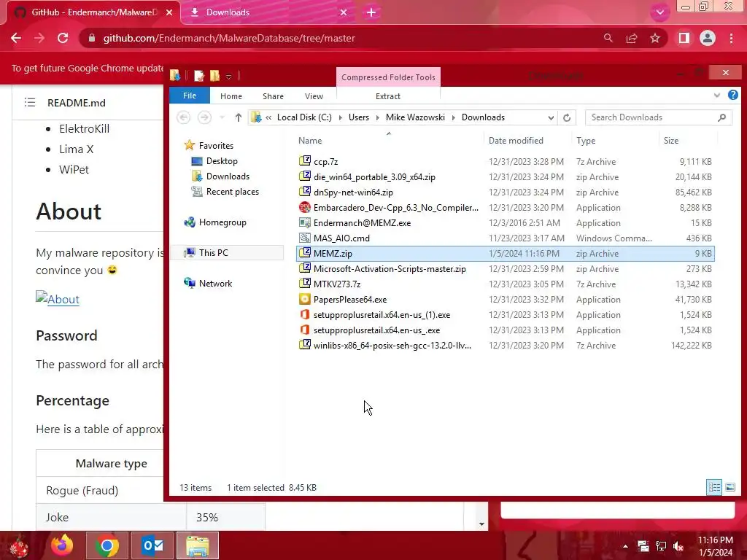The height and width of the screenshot is (560, 747).
Task: Select Downloads in Favorites pane
Action: click(228, 176)
